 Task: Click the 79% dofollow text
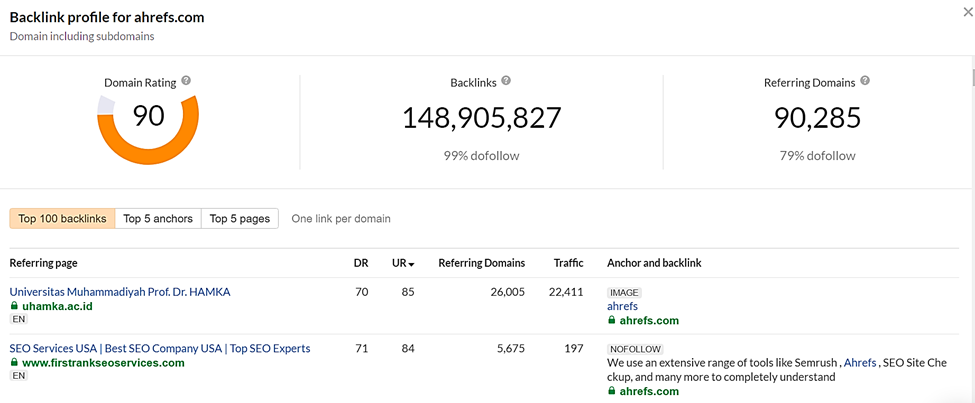click(817, 155)
